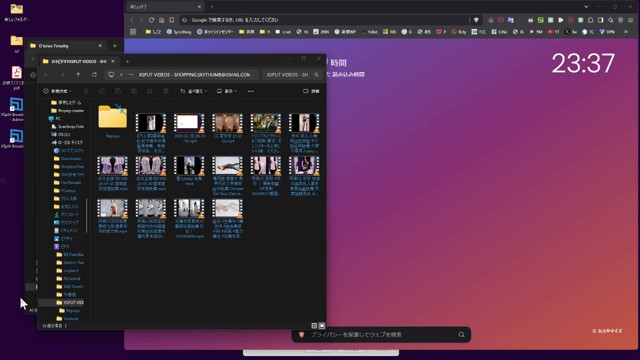Refresh the XSPLIT VIDEOS folder view
The image size is (640, 360).
pos(94,75)
